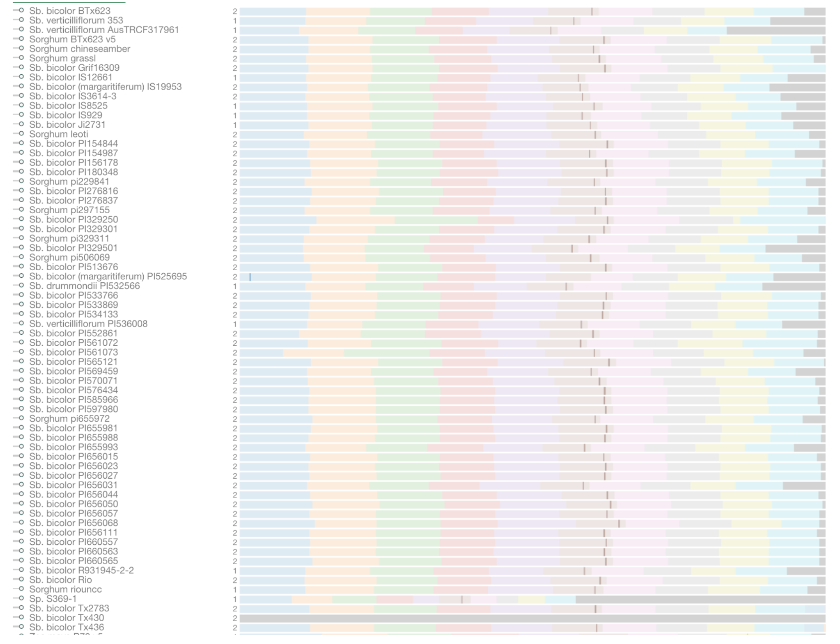
Task: Click large gray end segment of Sp. S369-1
Action: pos(700,600)
